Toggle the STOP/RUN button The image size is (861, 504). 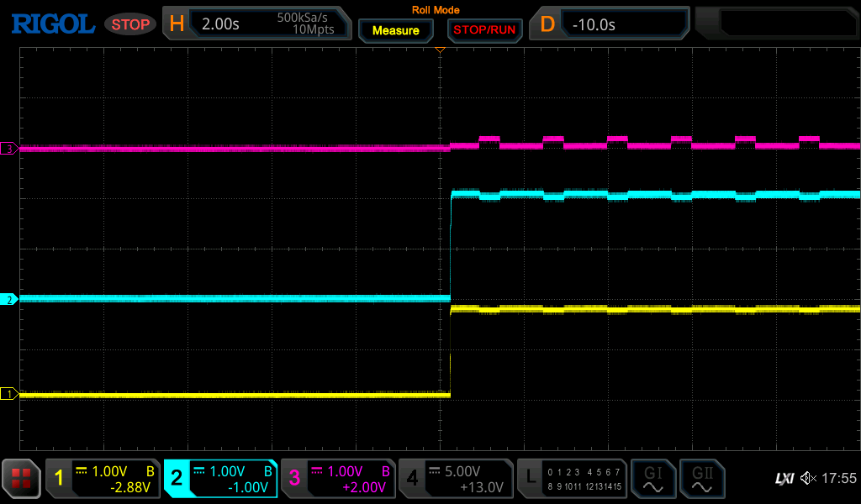pyautogui.click(x=484, y=30)
